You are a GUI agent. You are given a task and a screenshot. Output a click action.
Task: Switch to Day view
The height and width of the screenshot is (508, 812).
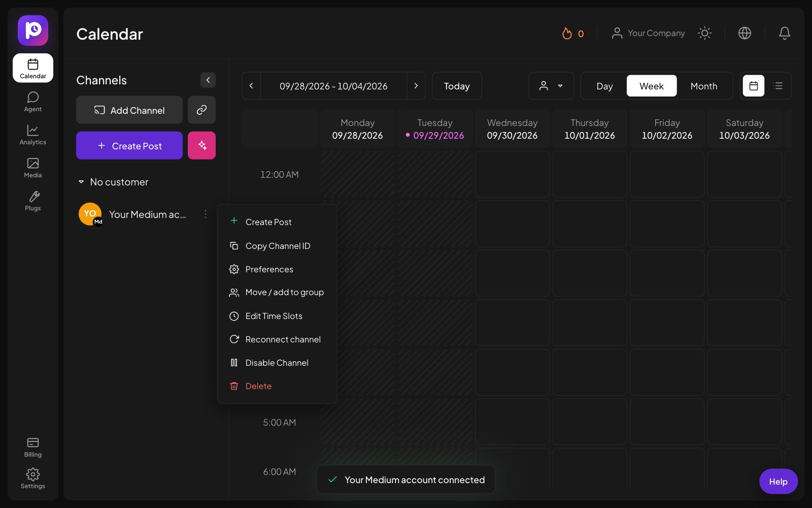coord(604,86)
